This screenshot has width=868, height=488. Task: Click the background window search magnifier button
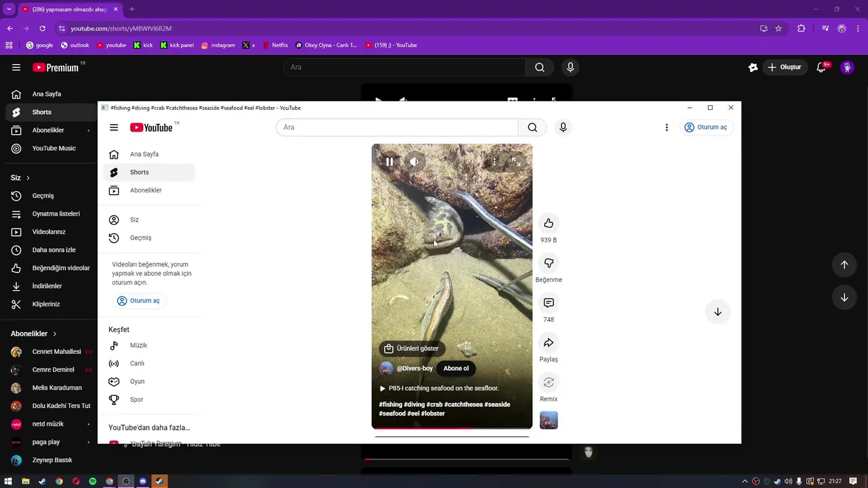coord(540,67)
